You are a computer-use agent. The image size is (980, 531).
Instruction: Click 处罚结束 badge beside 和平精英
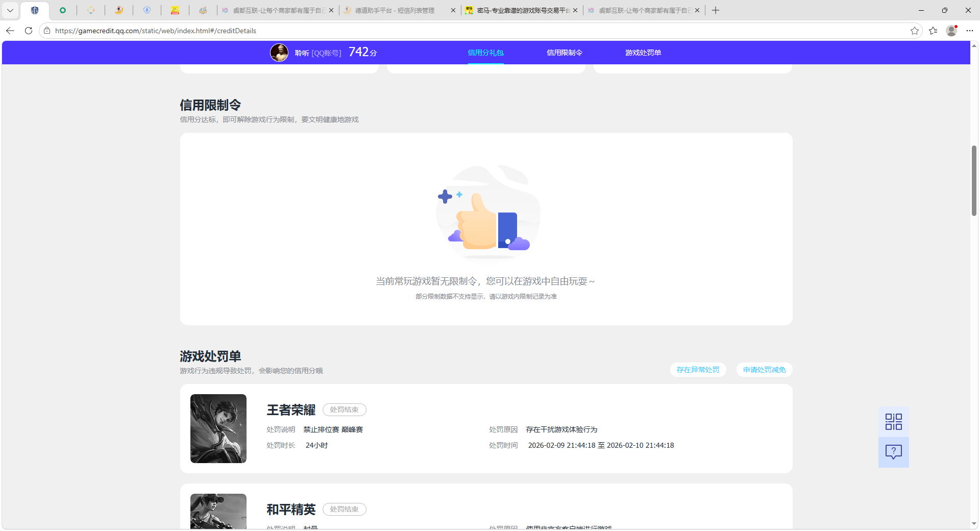click(x=344, y=509)
